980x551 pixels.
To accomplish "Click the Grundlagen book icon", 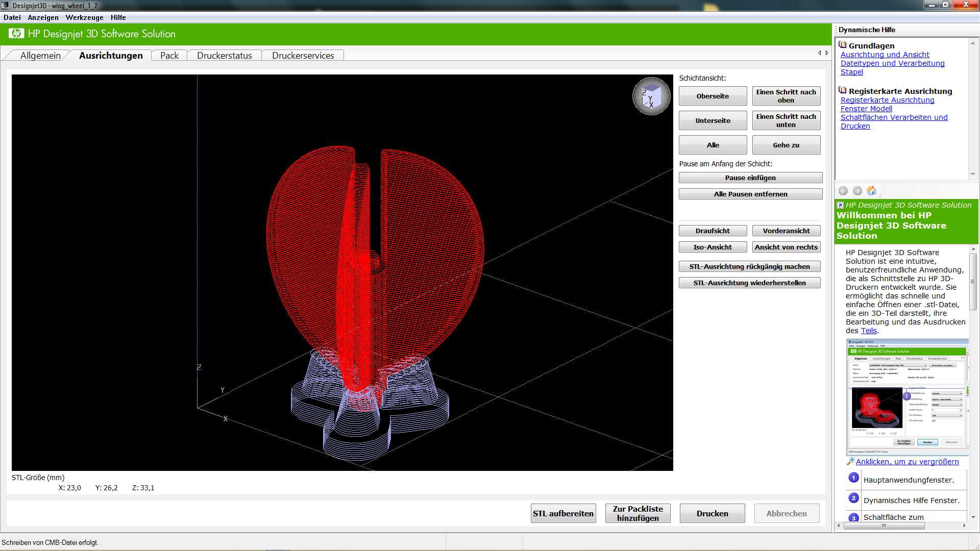I will pos(843,45).
